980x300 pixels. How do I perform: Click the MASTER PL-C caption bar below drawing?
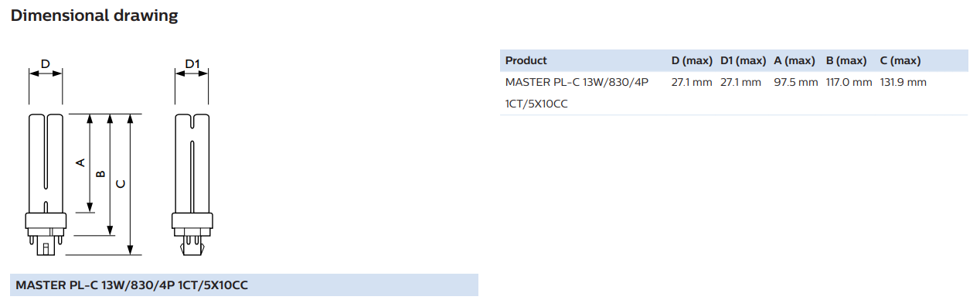244,285
